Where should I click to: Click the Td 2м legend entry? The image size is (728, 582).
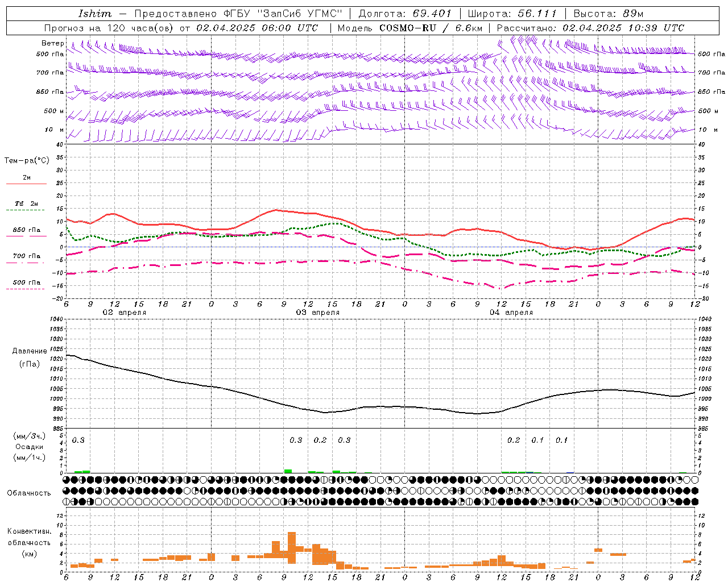tap(27, 203)
